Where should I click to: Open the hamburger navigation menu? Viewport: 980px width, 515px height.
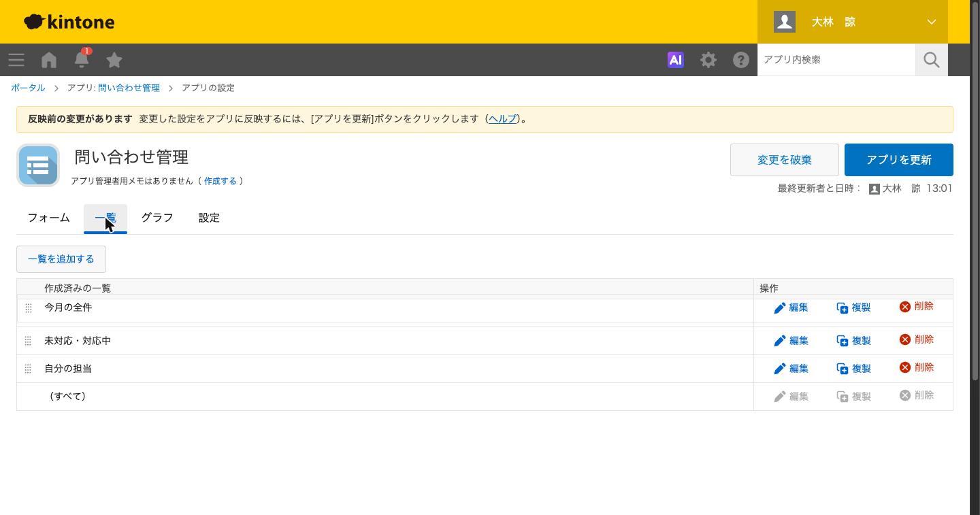click(x=16, y=60)
